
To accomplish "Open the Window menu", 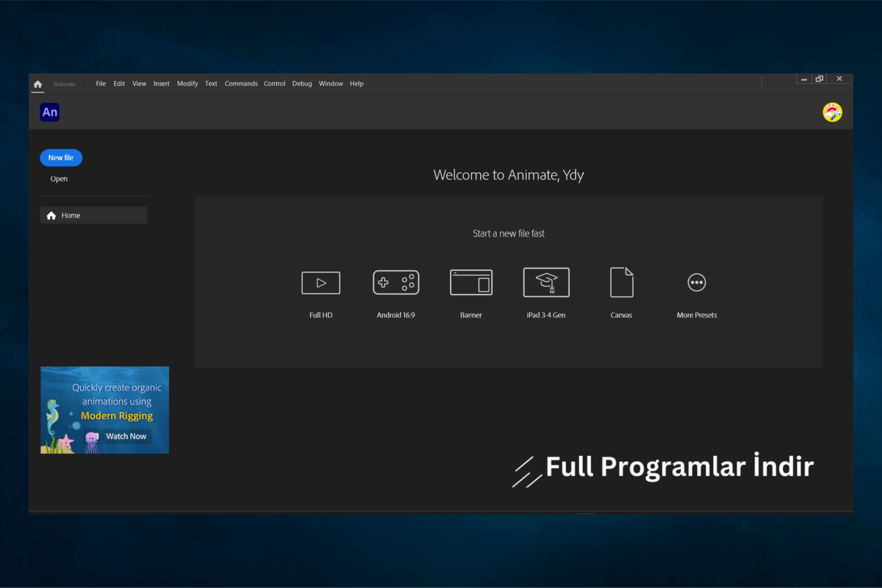I will point(330,84).
